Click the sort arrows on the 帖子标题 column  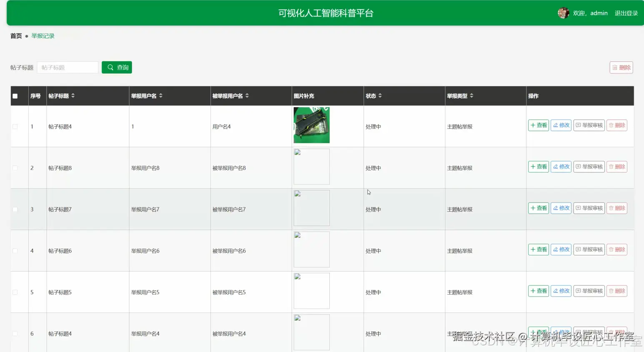pyautogui.click(x=73, y=95)
